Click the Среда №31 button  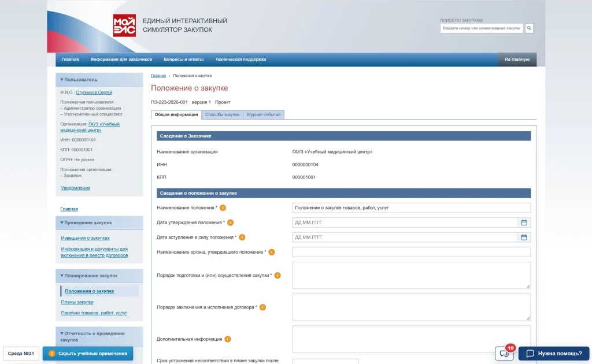tap(21, 354)
